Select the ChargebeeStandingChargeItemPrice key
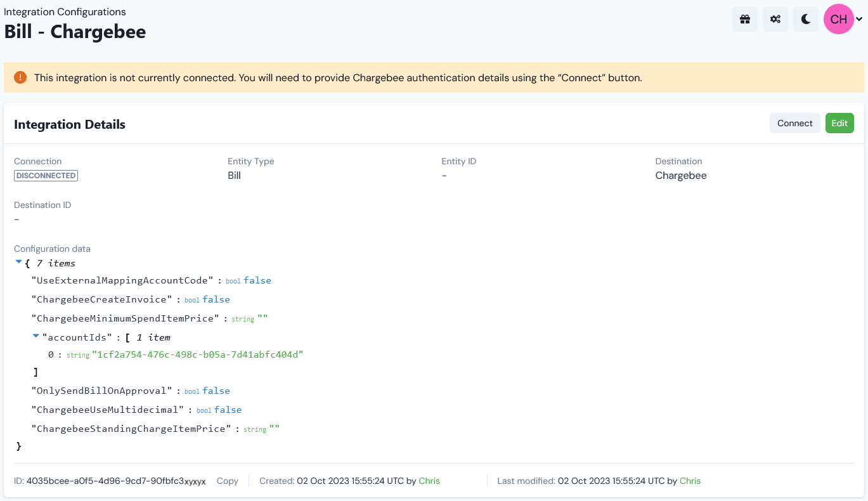The image size is (868, 501). pyautogui.click(x=131, y=429)
